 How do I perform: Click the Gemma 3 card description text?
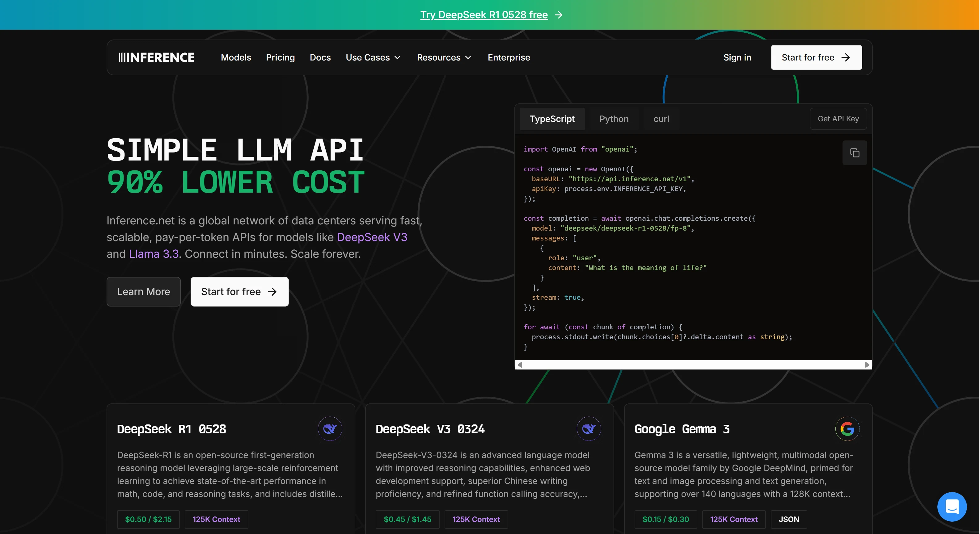coord(744,474)
